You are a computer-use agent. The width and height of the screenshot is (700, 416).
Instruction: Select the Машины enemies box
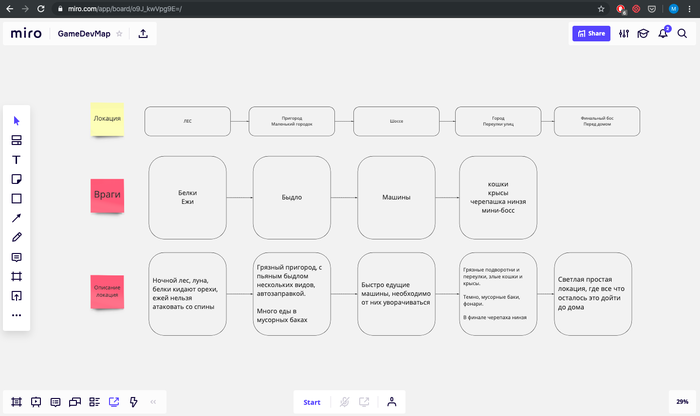click(396, 197)
